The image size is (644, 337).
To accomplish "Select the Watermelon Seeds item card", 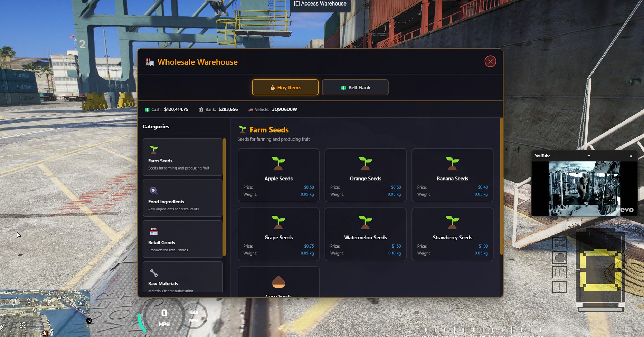I will click(x=366, y=234).
